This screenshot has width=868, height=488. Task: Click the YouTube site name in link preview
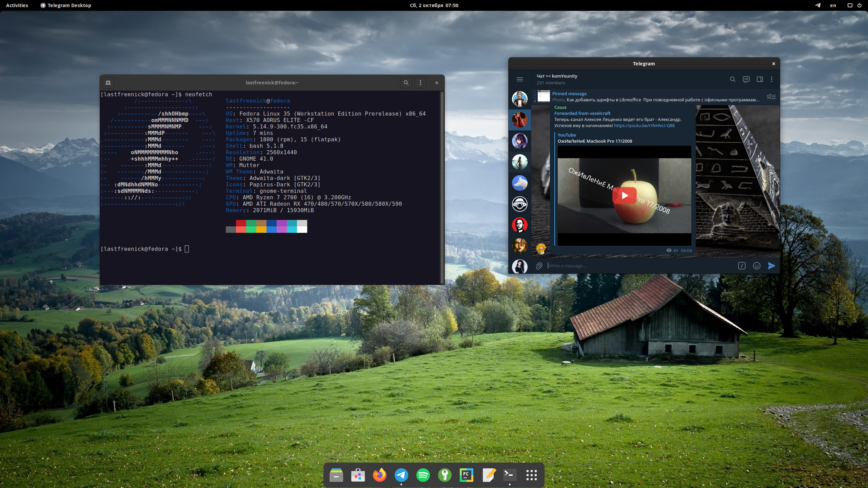pos(567,135)
